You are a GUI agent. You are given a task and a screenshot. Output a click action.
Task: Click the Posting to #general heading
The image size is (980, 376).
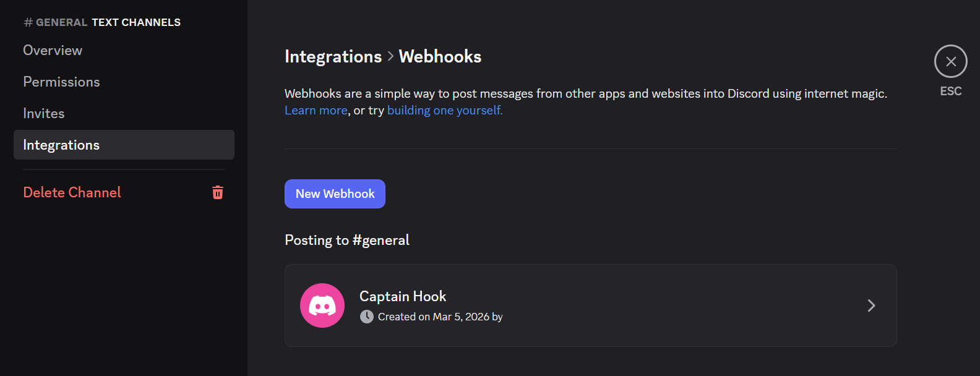[347, 240]
